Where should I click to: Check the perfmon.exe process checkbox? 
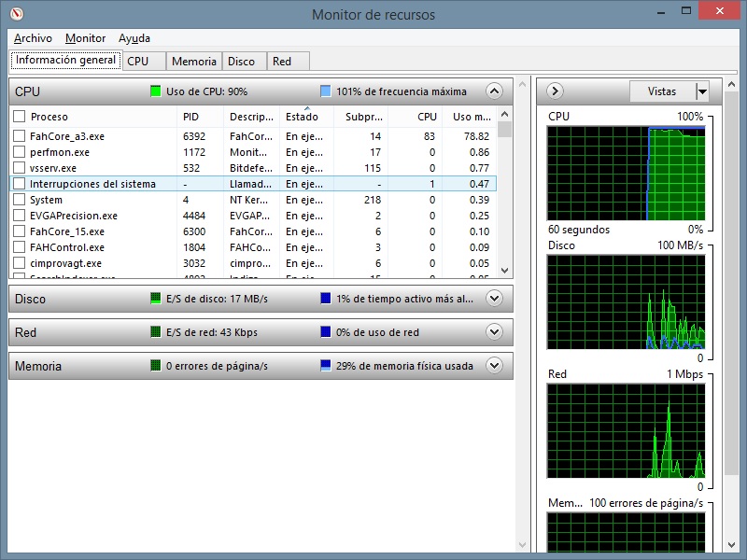coord(19,152)
